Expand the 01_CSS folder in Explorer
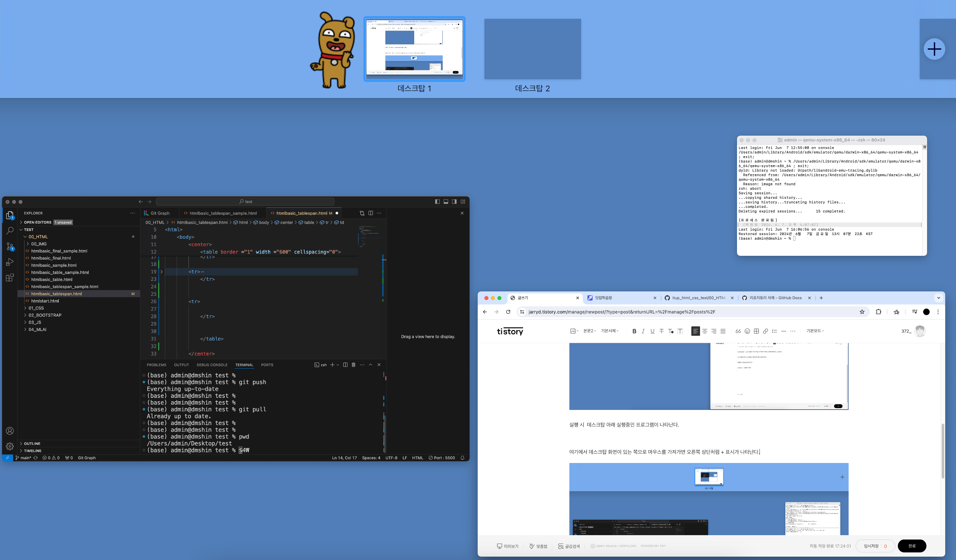This screenshot has width=956, height=560. pyautogui.click(x=36, y=308)
